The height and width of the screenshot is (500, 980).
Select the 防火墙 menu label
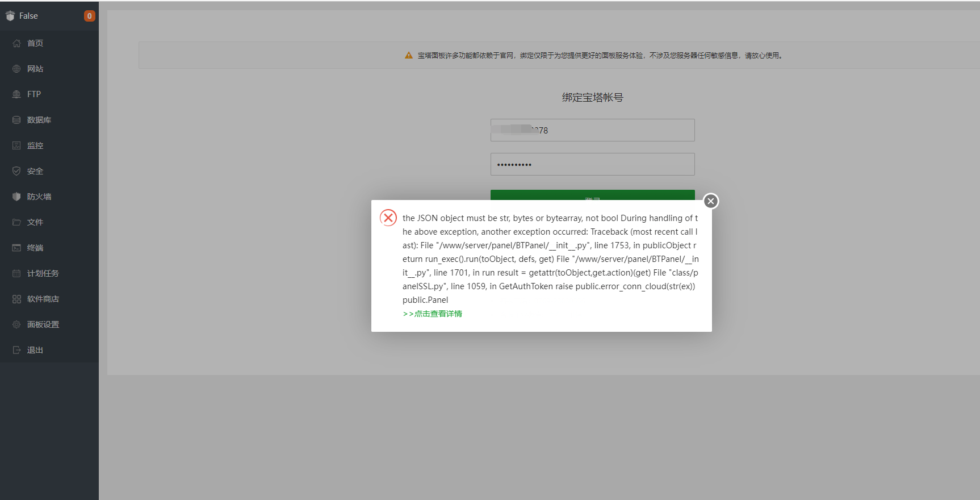(x=39, y=197)
